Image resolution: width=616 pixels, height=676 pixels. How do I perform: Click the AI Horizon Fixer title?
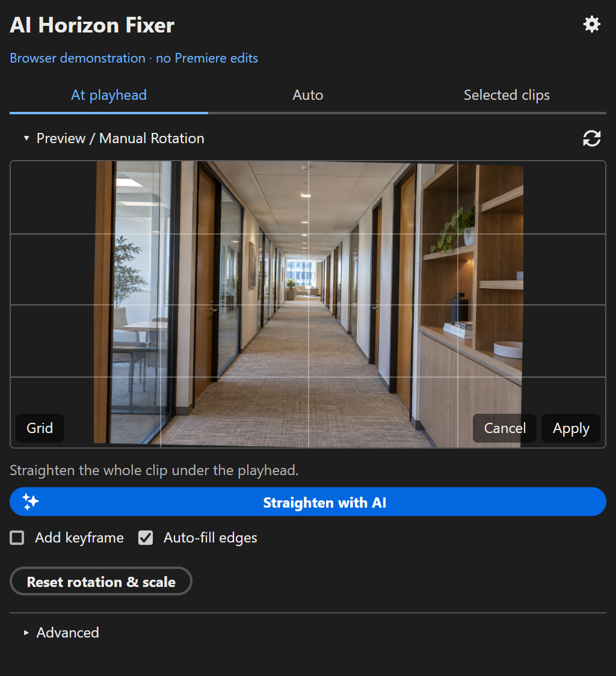coord(92,25)
